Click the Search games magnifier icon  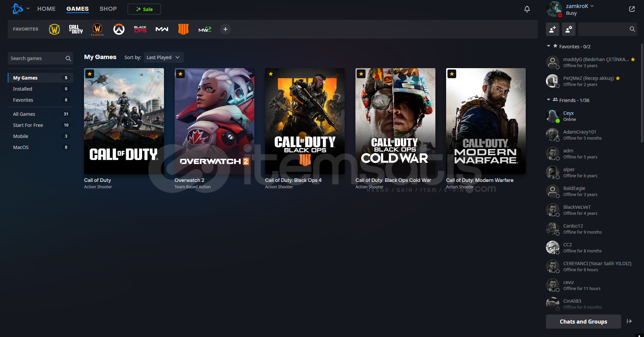(68, 58)
